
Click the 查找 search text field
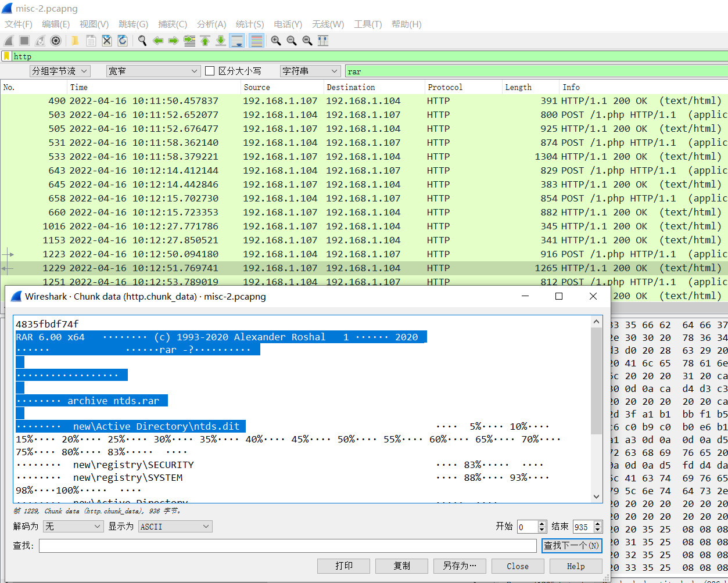tap(288, 546)
